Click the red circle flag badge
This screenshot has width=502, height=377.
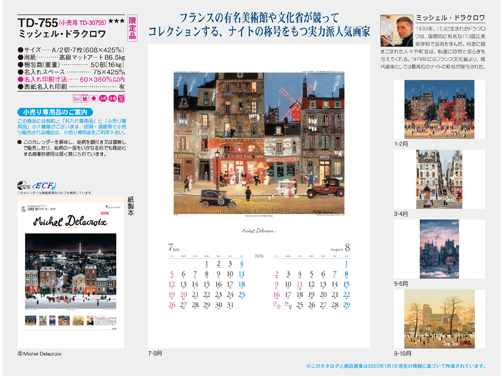point(94,98)
